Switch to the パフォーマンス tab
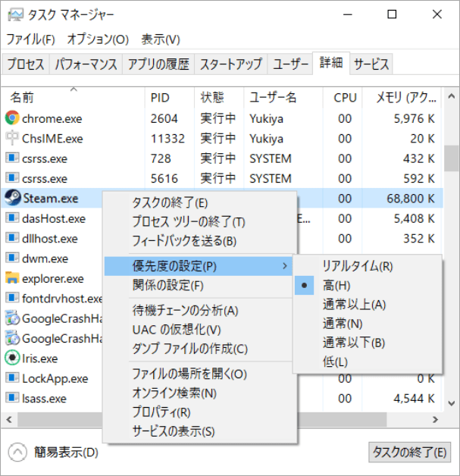460x476 pixels. (x=86, y=64)
